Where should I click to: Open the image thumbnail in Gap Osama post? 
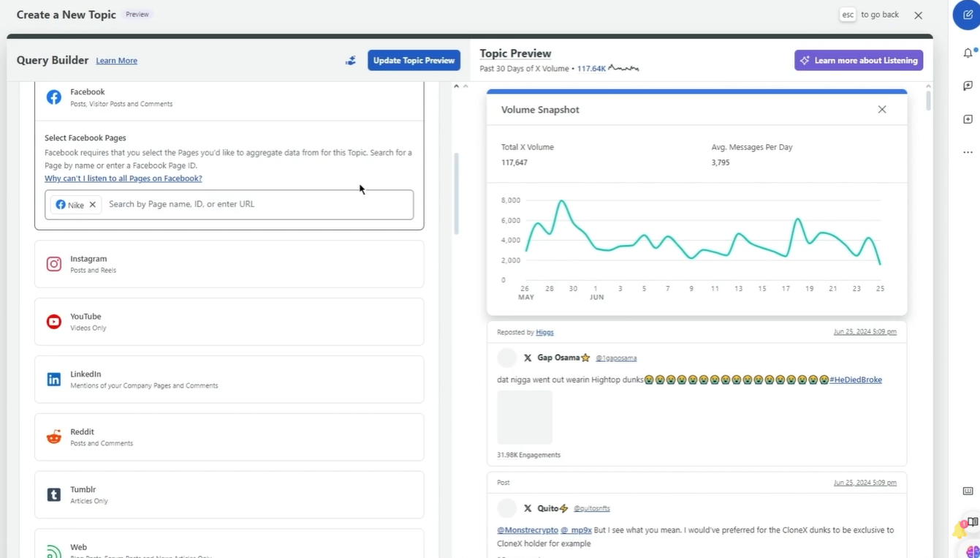[x=525, y=417]
